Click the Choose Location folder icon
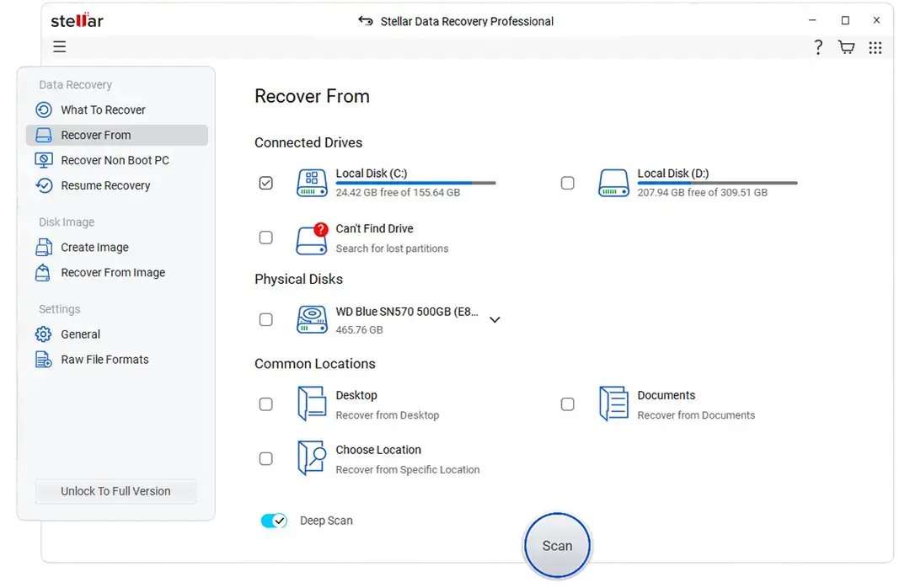This screenshot has height=588, width=910. (312, 459)
